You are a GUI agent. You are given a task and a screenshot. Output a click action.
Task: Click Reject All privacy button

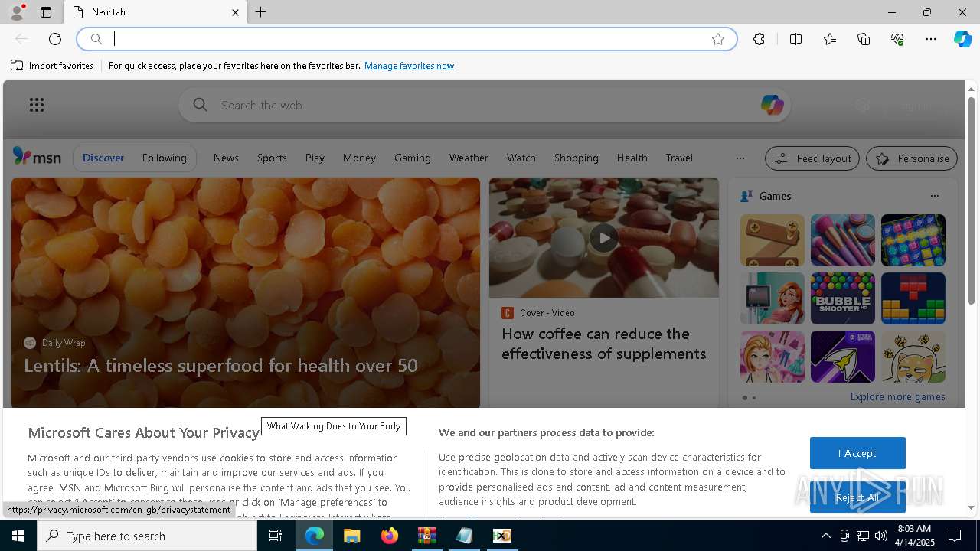point(857,497)
